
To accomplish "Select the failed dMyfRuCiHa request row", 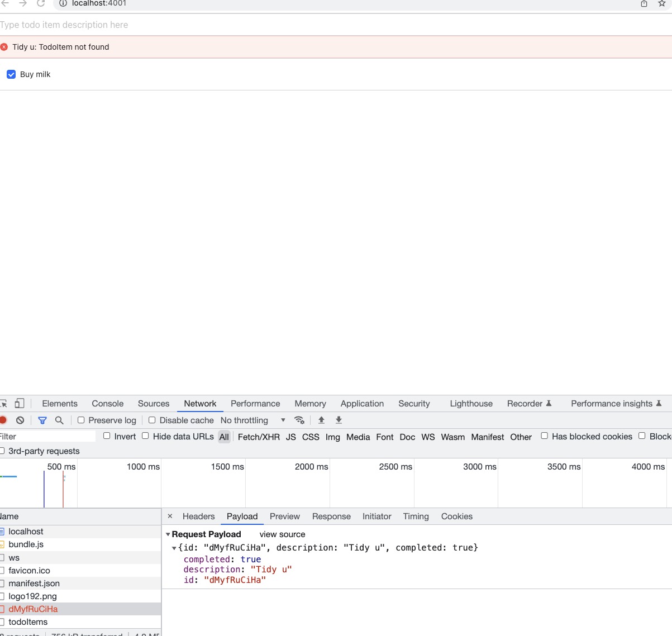I will [80, 609].
